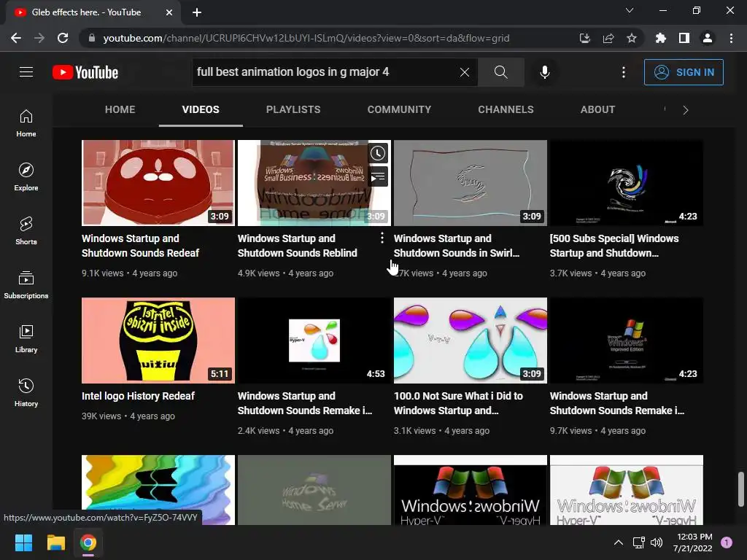
Task: Clear the search box text with X
Action: (465, 72)
